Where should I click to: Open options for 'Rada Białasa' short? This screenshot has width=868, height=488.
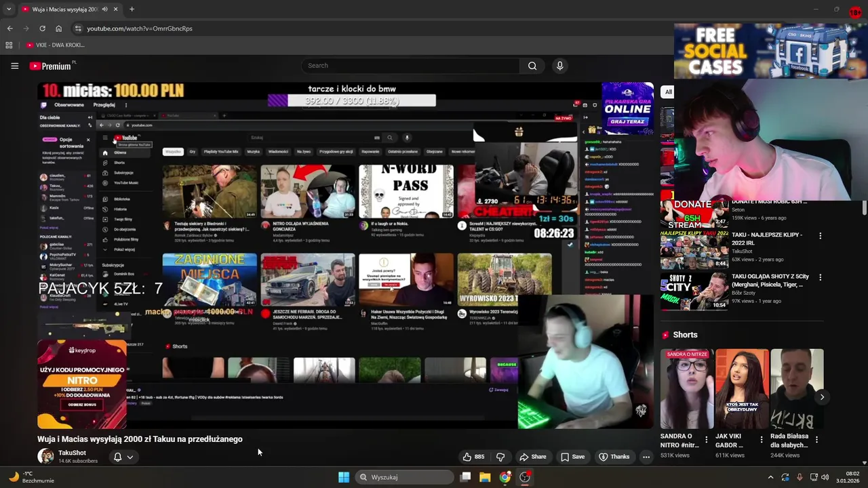pos(816,440)
